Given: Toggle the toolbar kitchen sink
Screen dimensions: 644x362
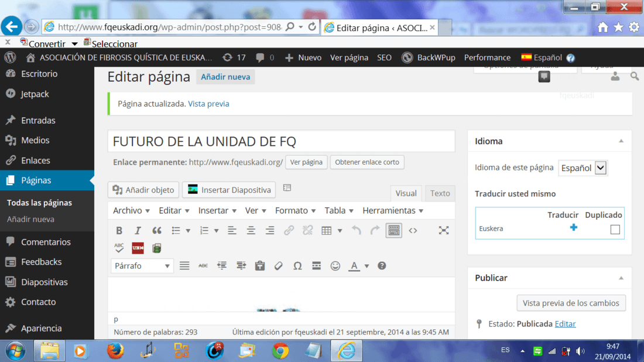Looking at the screenshot, I should (393, 231).
